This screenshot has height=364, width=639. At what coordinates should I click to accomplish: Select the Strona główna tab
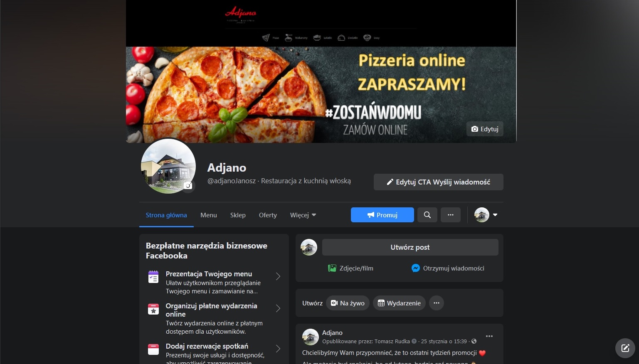click(166, 215)
